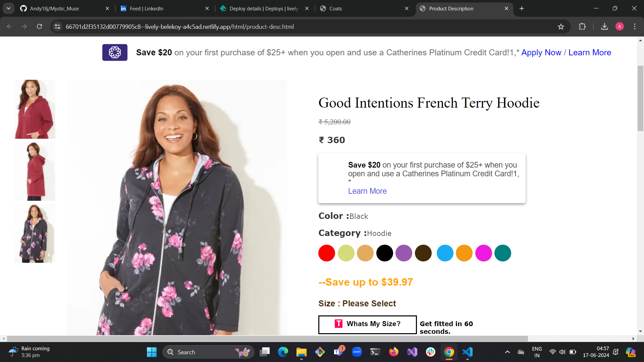This screenshot has height=362, width=644.
Task: Pick the teal color swatch
Action: [x=502, y=253]
